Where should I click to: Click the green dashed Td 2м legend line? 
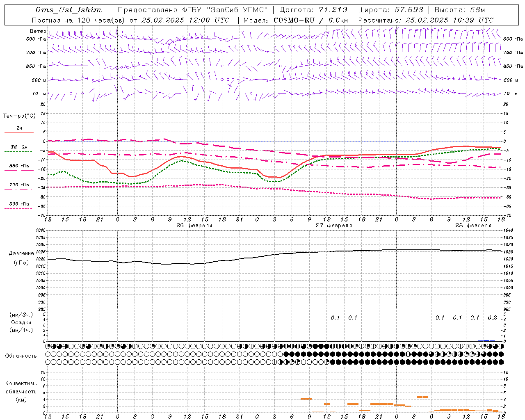point(19,152)
